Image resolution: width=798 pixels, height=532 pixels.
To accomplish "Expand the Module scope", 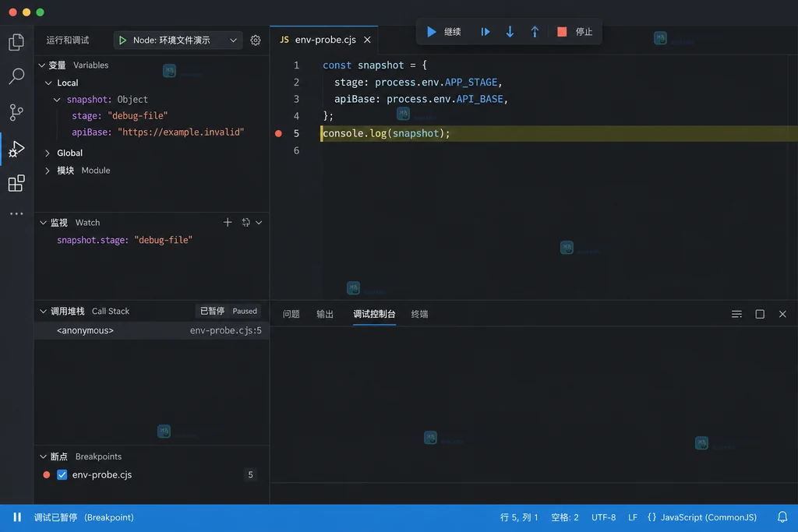I will point(48,171).
